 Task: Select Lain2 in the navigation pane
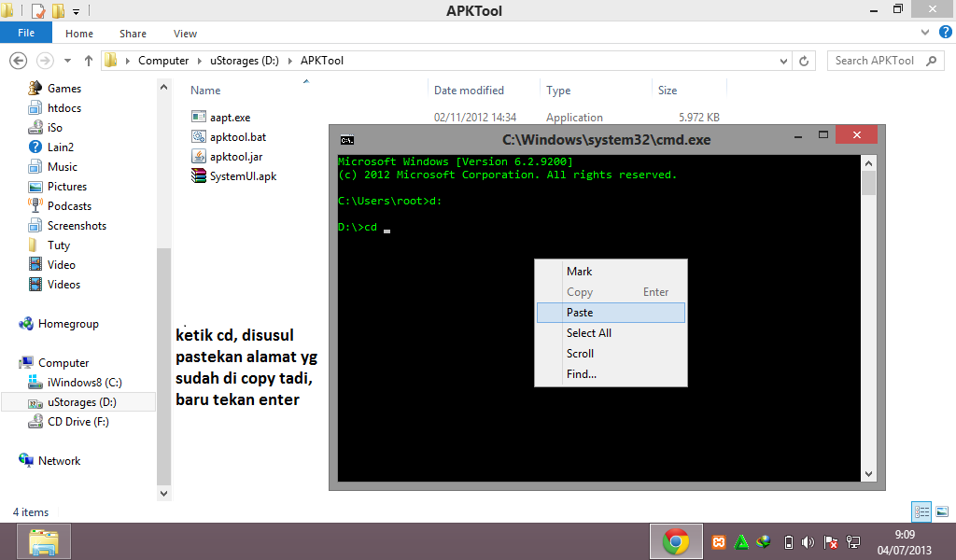(x=61, y=147)
